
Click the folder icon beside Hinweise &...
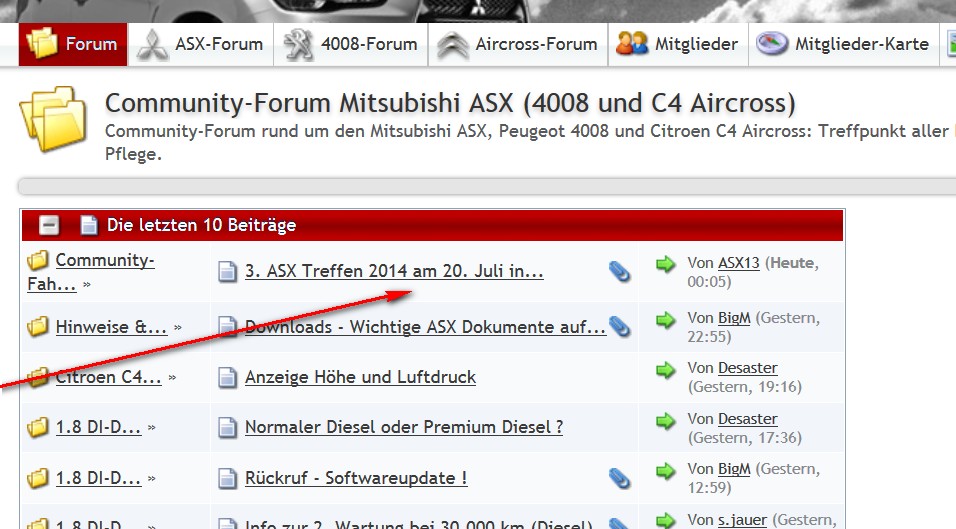[38, 326]
